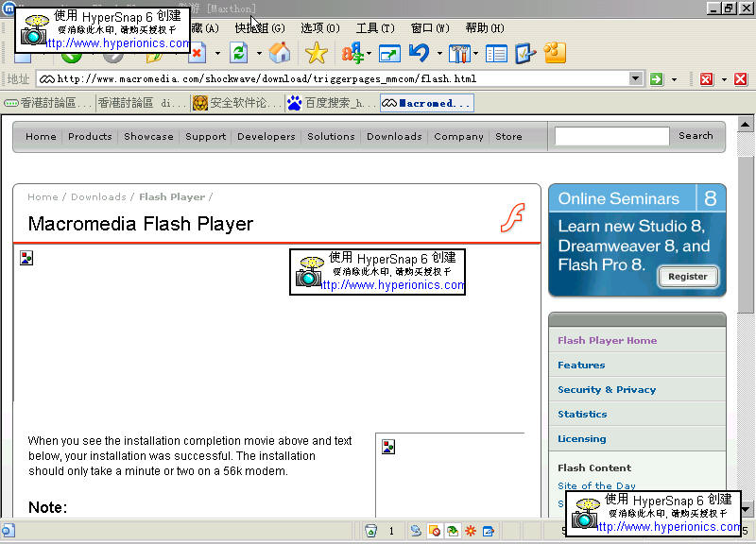Open the translate icon dropdown arrow
The image size is (756, 544).
pyautogui.click(x=369, y=53)
